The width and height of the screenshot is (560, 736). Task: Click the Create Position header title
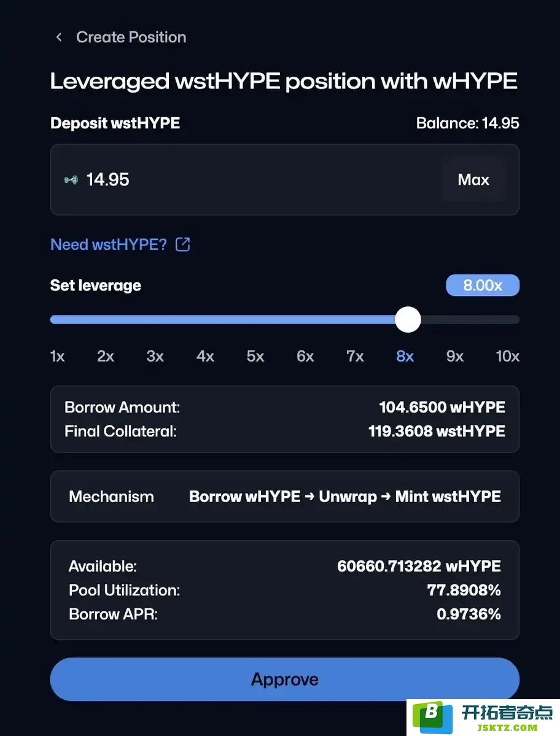pyautogui.click(x=131, y=37)
